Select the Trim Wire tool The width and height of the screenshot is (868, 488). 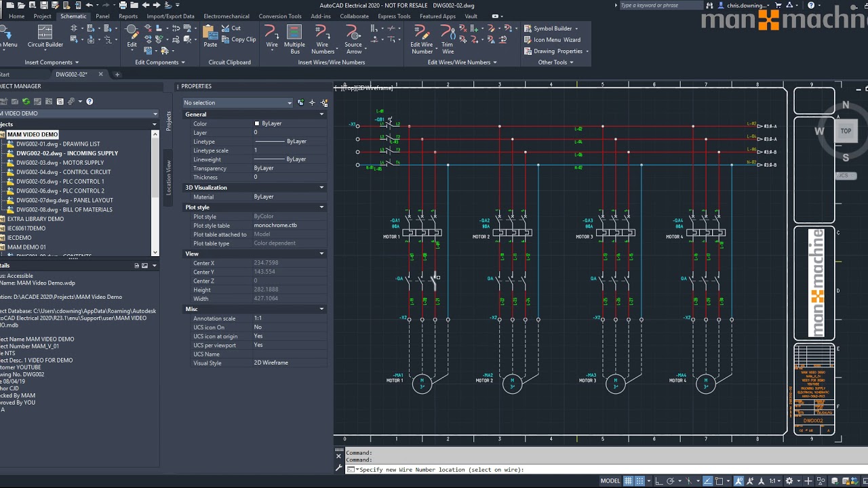point(448,39)
